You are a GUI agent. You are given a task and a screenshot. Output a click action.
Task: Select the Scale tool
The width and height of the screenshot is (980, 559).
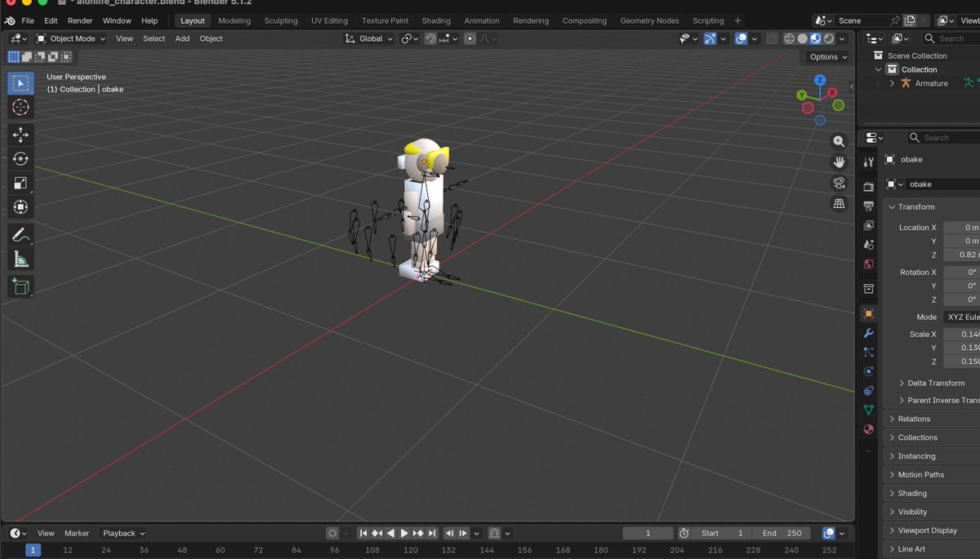click(x=21, y=183)
